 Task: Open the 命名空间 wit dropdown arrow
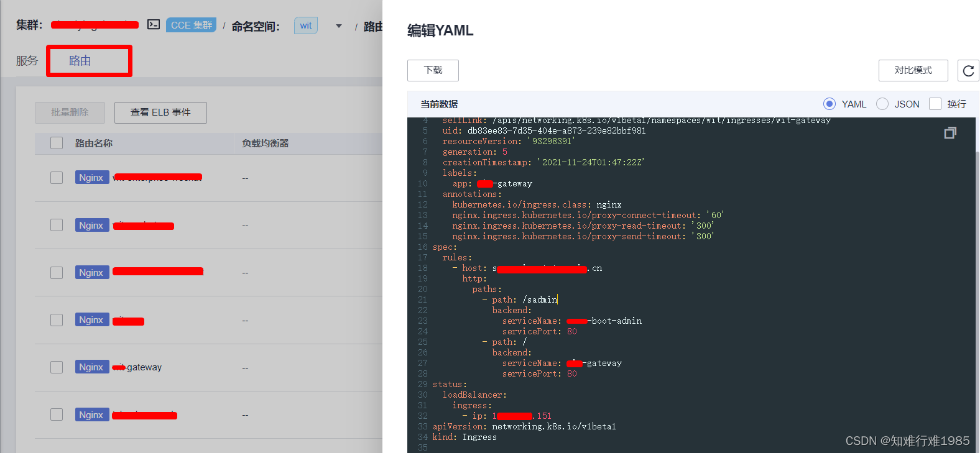click(339, 26)
